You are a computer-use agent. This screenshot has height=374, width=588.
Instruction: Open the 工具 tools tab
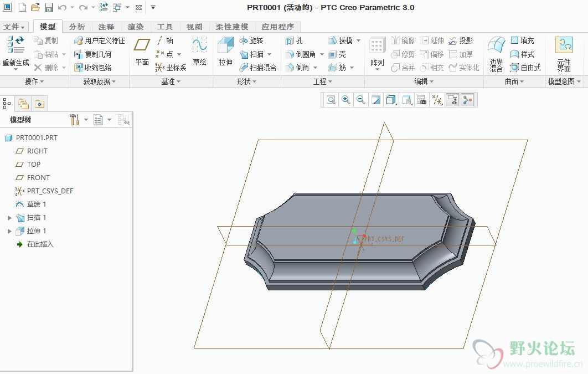(x=164, y=27)
